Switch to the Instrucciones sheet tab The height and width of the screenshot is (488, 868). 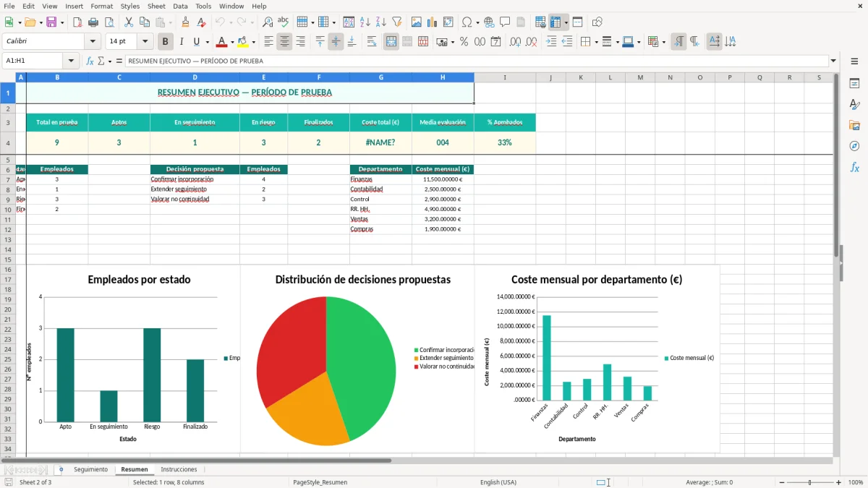coord(179,470)
